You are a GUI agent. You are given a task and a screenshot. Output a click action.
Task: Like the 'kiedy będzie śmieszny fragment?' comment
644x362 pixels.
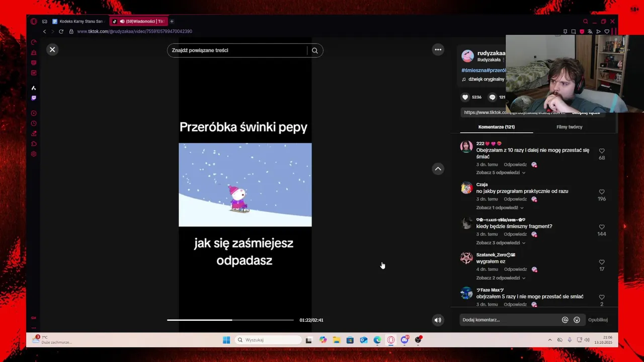pos(602,227)
